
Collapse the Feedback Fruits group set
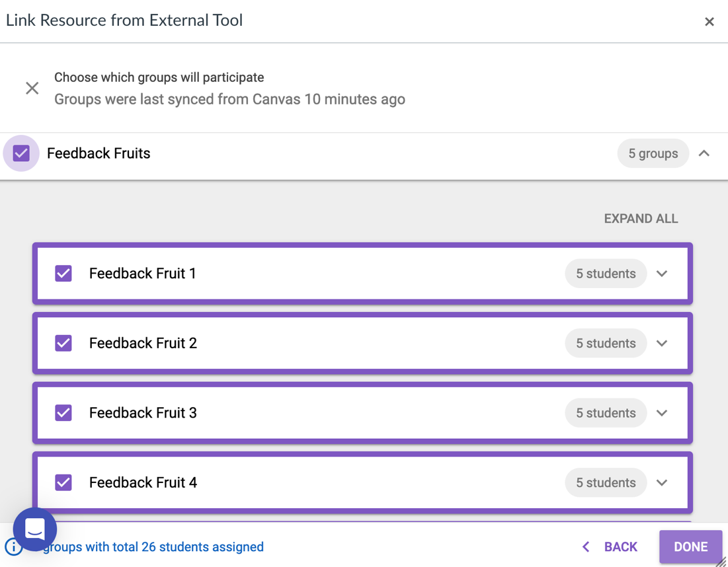704,153
